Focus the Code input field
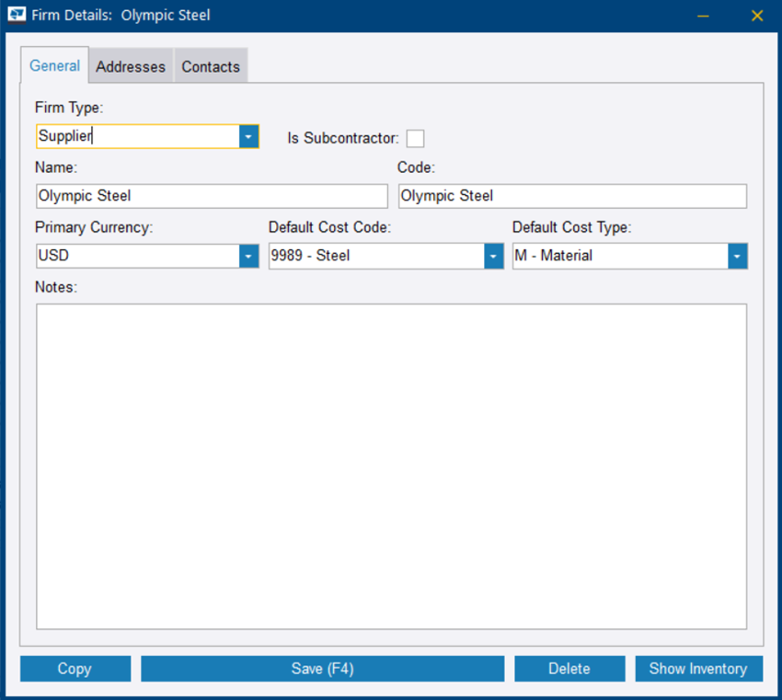 [x=572, y=196]
